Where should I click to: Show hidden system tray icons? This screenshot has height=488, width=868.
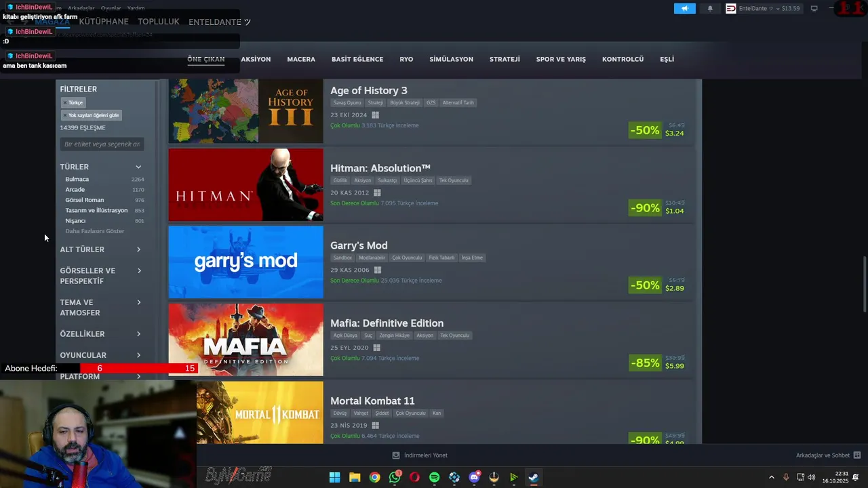771,477
